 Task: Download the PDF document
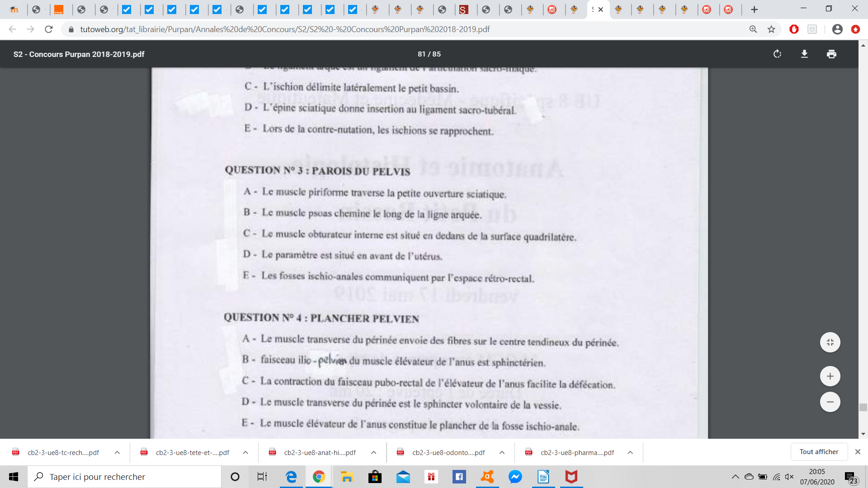coord(804,54)
